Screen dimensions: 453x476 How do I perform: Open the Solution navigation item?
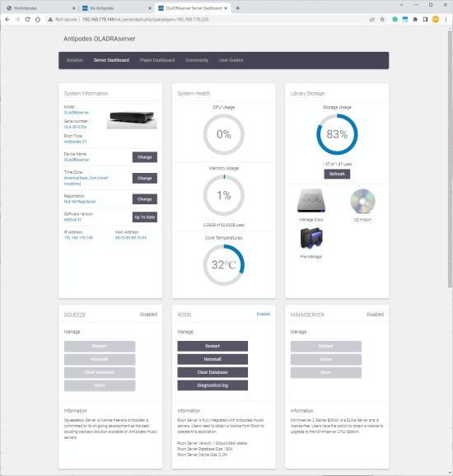point(75,60)
